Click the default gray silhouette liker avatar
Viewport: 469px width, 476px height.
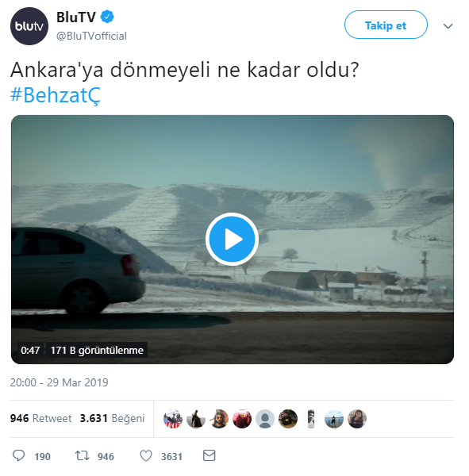coord(265,419)
